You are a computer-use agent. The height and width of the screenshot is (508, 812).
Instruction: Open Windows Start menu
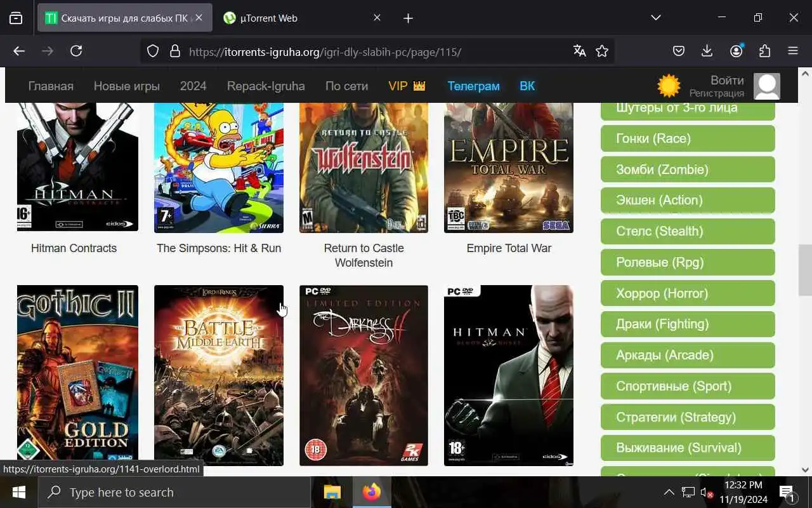pos(18,492)
